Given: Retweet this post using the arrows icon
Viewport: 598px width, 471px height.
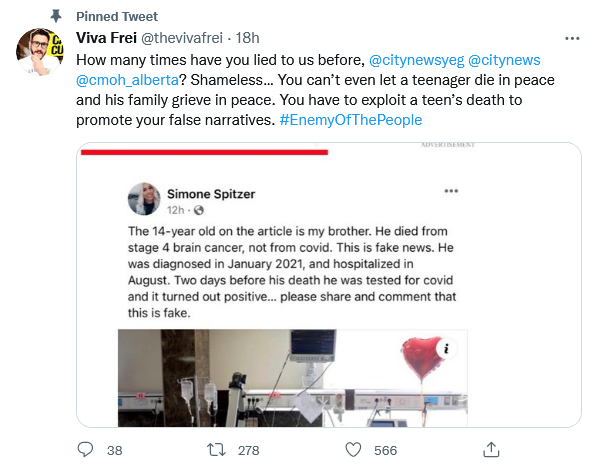Looking at the screenshot, I should pos(216,450).
